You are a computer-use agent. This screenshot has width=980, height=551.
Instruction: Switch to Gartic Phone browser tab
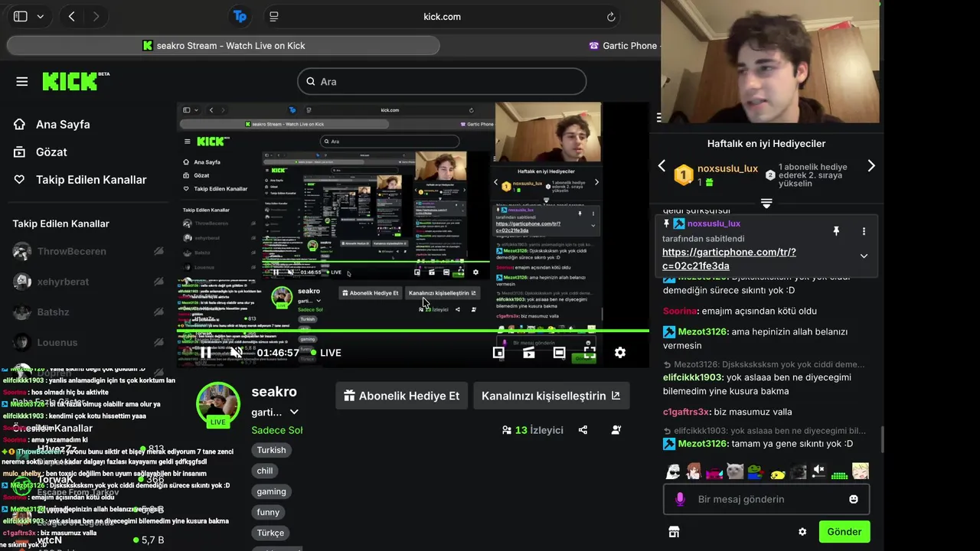(624, 46)
